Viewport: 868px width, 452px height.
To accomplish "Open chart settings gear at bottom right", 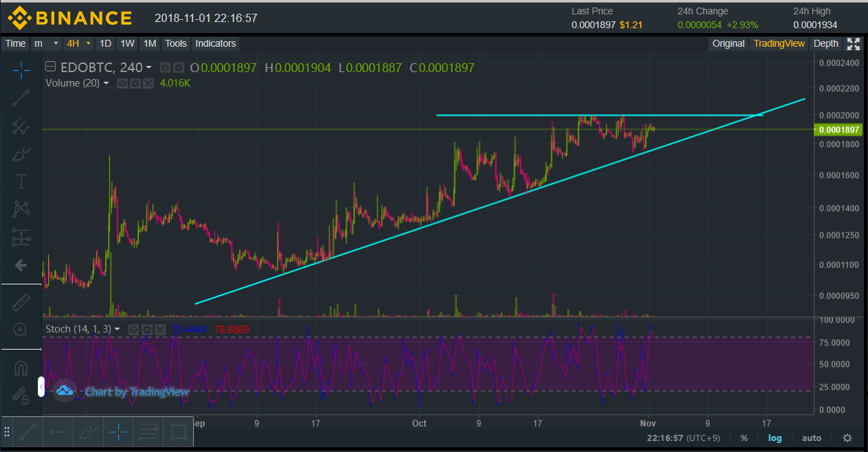I will (x=847, y=438).
